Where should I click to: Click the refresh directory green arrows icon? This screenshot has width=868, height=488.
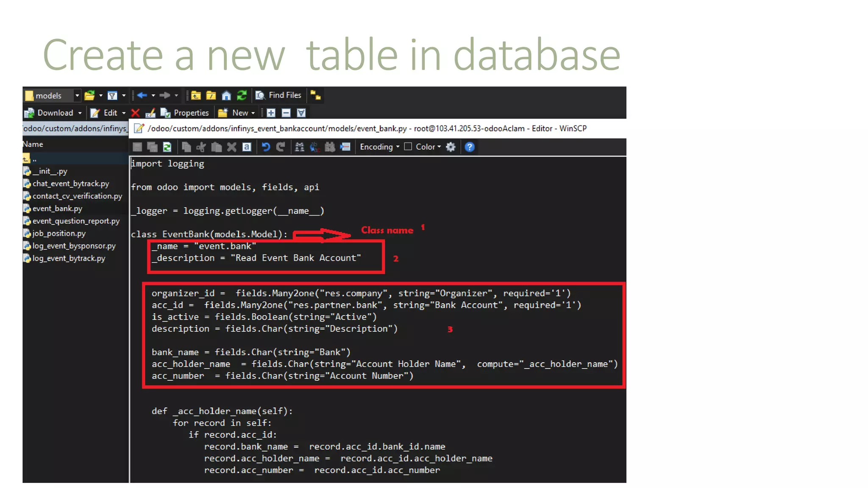pos(242,95)
